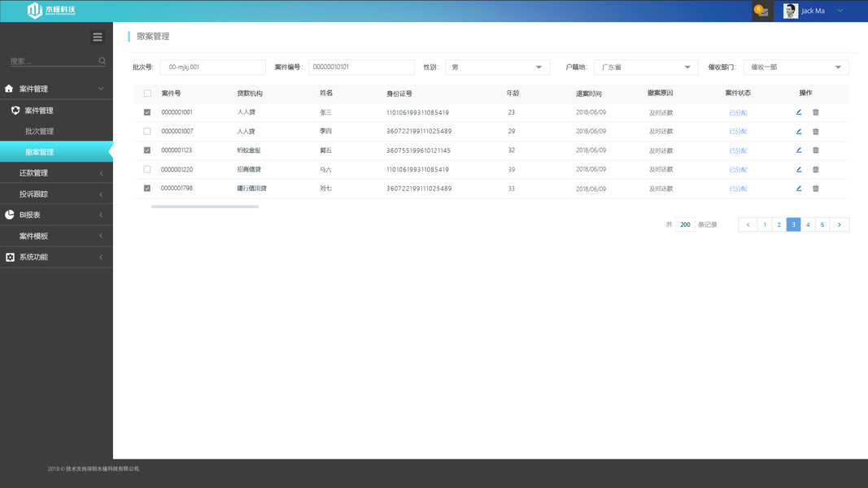Delete row 0000001123 with trash icon
Screen dimensions: 868x488
tap(815, 150)
